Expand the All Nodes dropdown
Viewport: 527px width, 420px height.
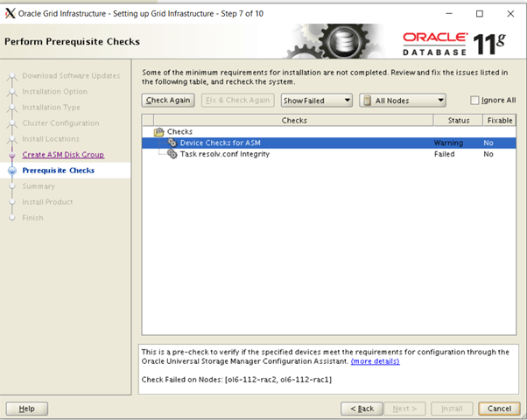coord(403,101)
